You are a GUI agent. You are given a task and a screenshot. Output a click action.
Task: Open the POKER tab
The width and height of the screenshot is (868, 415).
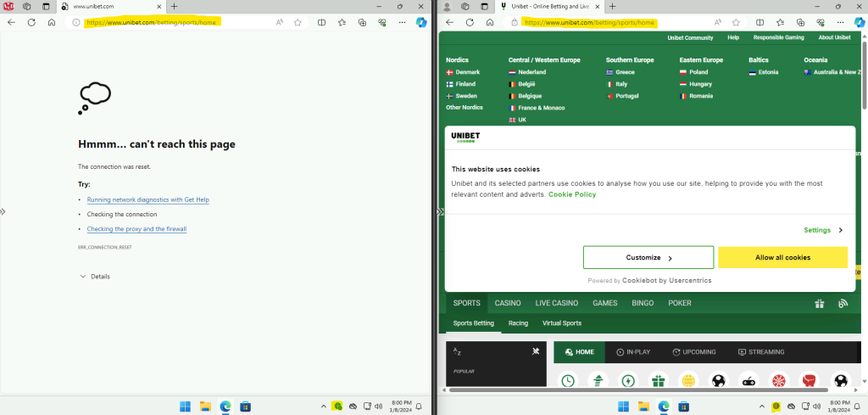[x=680, y=303]
